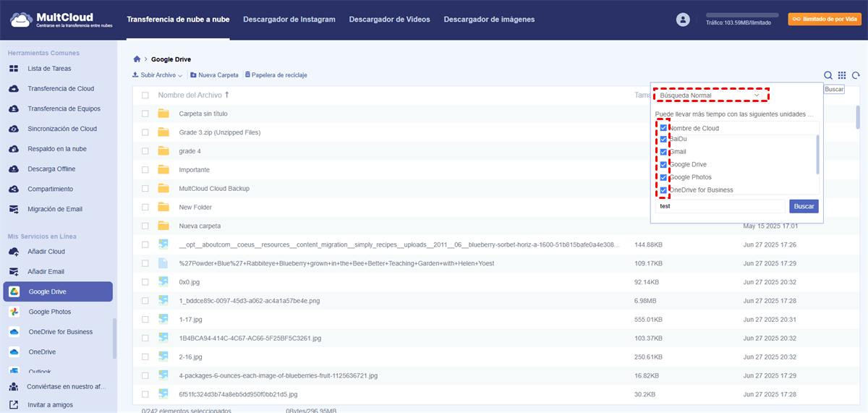
Task: Click Nueva Carpeta in toolbar
Action: click(x=214, y=75)
